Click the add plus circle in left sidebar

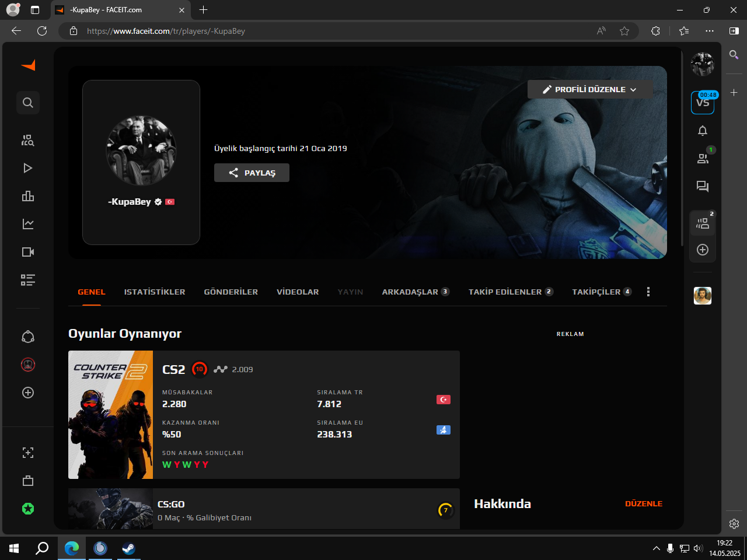28,393
